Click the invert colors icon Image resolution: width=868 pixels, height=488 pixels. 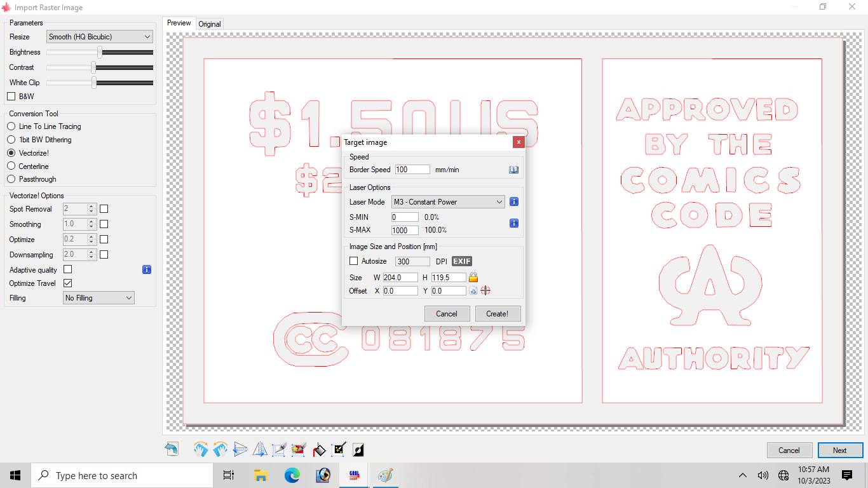[x=358, y=450]
